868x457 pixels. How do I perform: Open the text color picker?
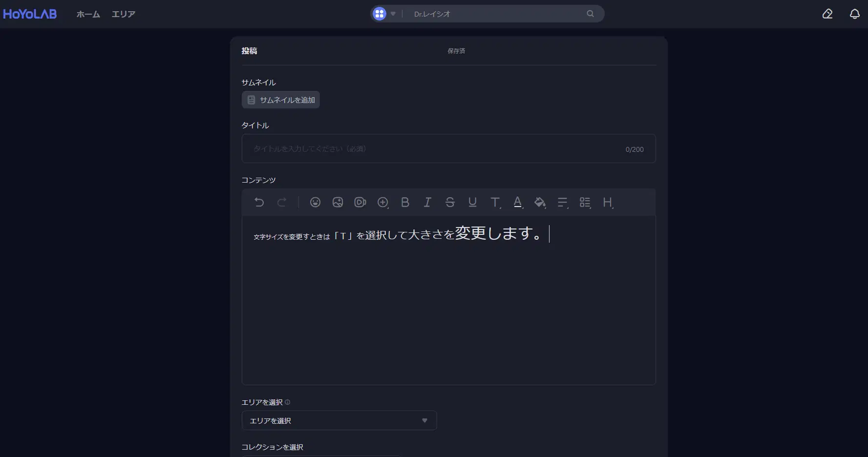tap(518, 202)
